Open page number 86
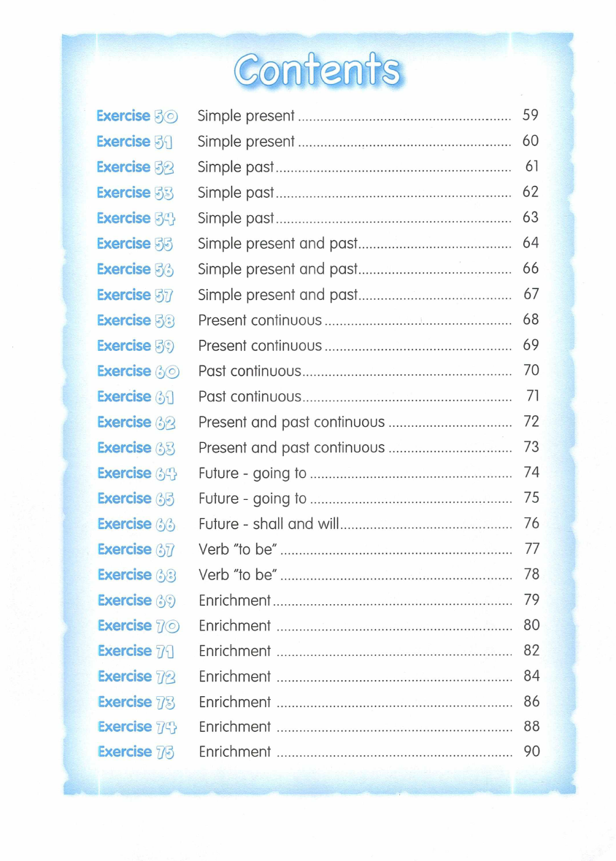This screenshot has width=616, height=861. point(531,702)
